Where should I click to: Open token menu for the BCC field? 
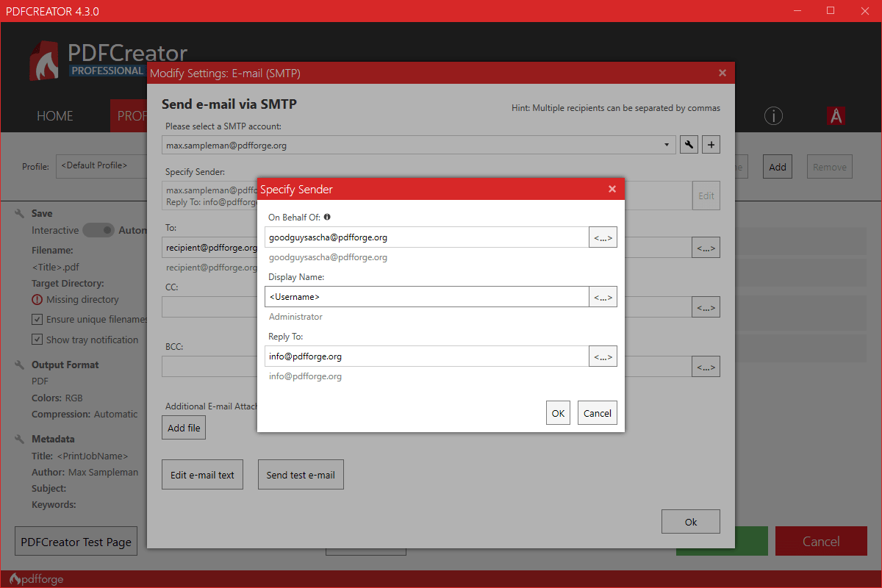coord(706,367)
